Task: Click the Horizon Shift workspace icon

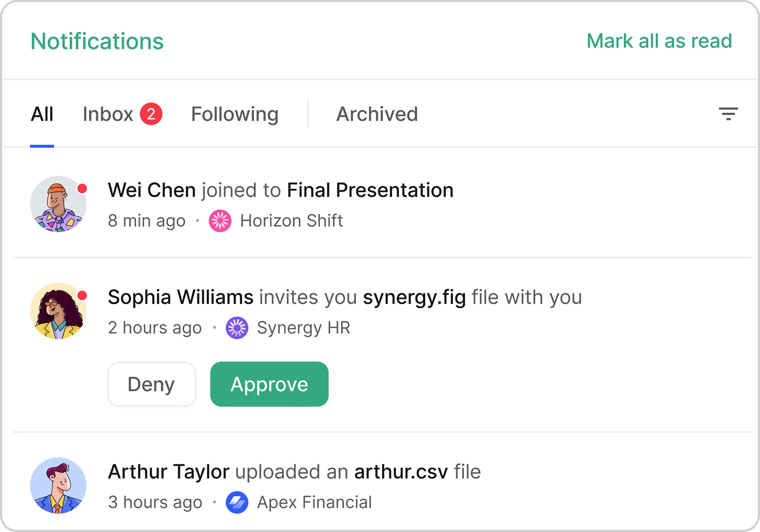Action: [x=220, y=220]
